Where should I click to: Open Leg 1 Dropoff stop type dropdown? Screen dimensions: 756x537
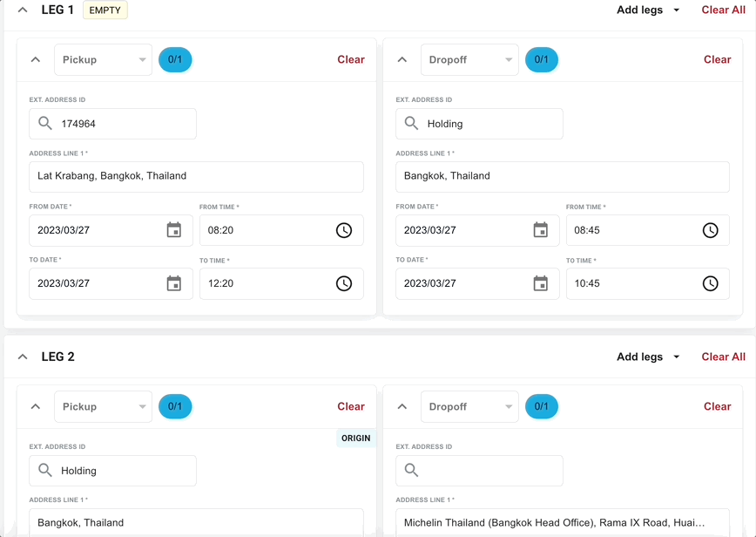[469, 60]
